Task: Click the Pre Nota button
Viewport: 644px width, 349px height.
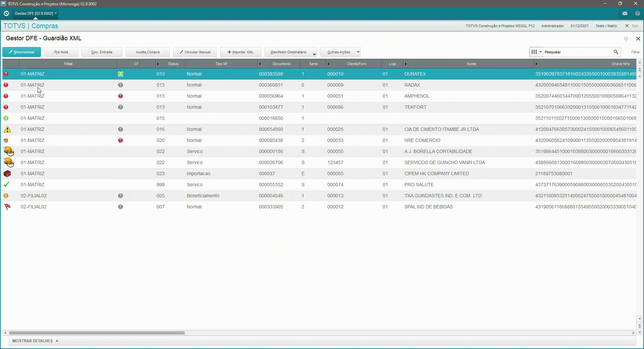Action: [61, 52]
